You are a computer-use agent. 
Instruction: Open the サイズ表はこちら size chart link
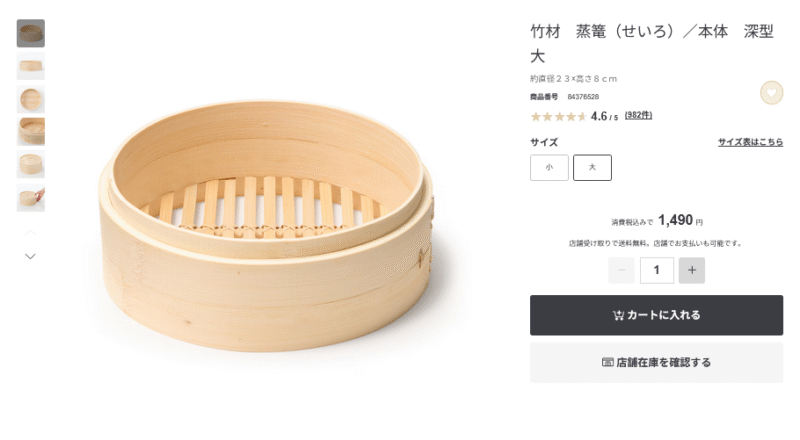point(751,142)
